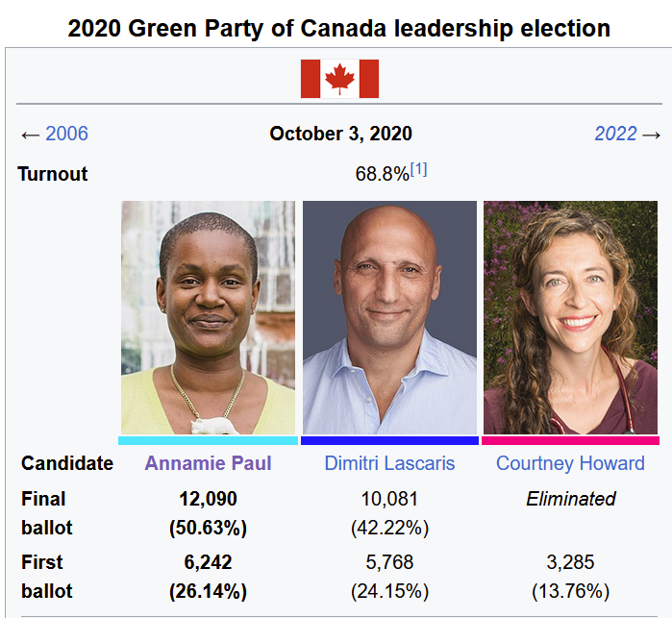The width and height of the screenshot is (672, 618).
Task: Open Courtney Howard's portrait photo
Action: (570, 317)
